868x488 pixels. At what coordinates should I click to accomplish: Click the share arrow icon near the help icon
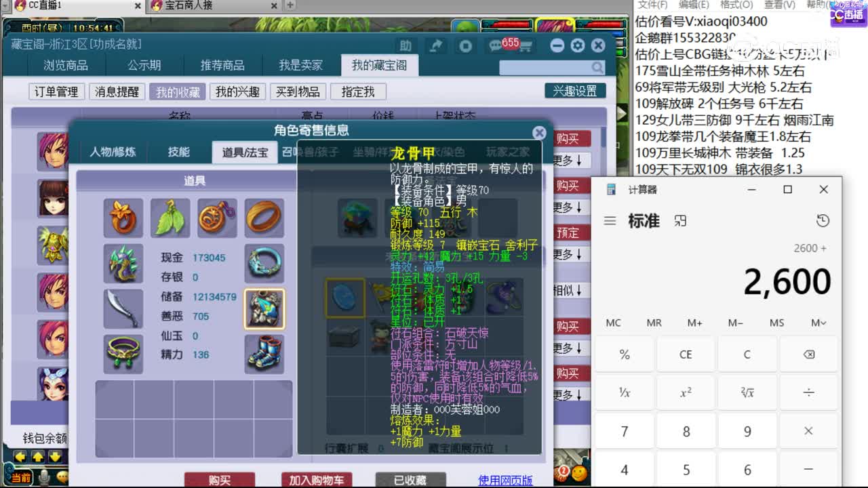pyautogui.click(x=436, y=45)
